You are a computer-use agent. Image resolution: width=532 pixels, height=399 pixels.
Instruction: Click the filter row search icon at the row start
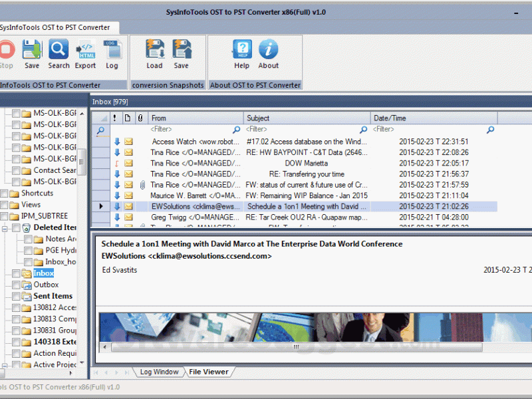[100, 130]
